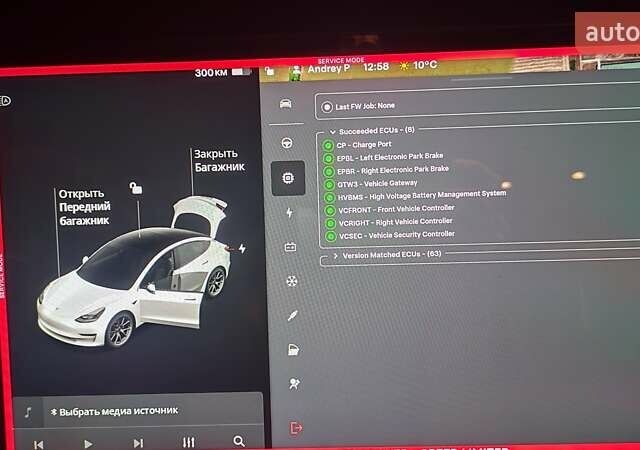
Task: Tap 'Открыть Передний багажник' to open frunk
Action: (84, 207)
